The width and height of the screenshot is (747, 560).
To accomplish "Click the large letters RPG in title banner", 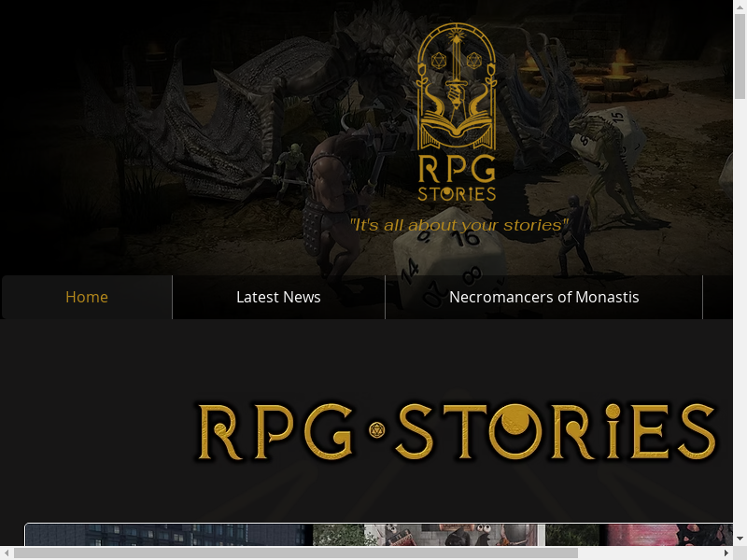I will [x=275, y=431].
